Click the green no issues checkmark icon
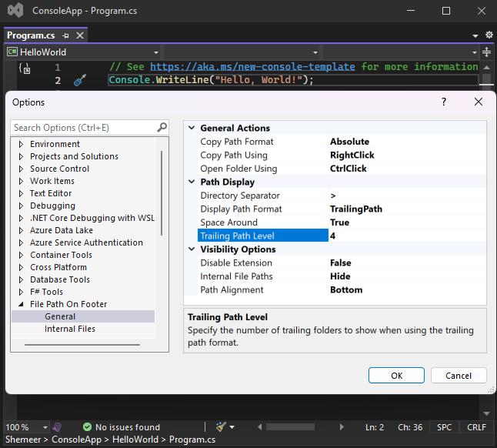The height and width of the screenshot is (448, 497). coord(86,427)
